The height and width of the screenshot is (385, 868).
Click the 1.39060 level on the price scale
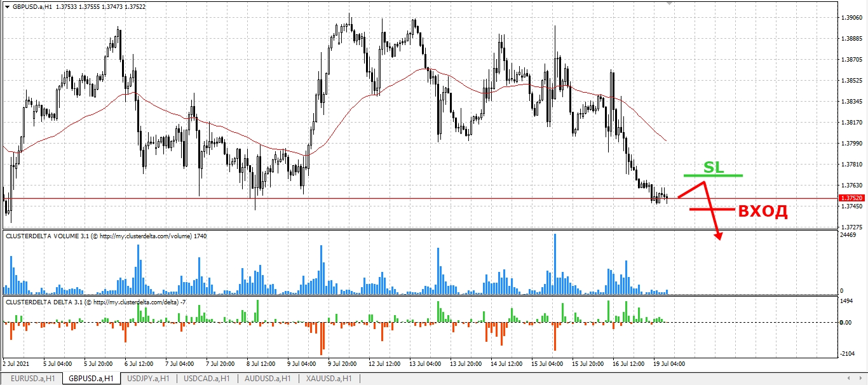point(851,18)
